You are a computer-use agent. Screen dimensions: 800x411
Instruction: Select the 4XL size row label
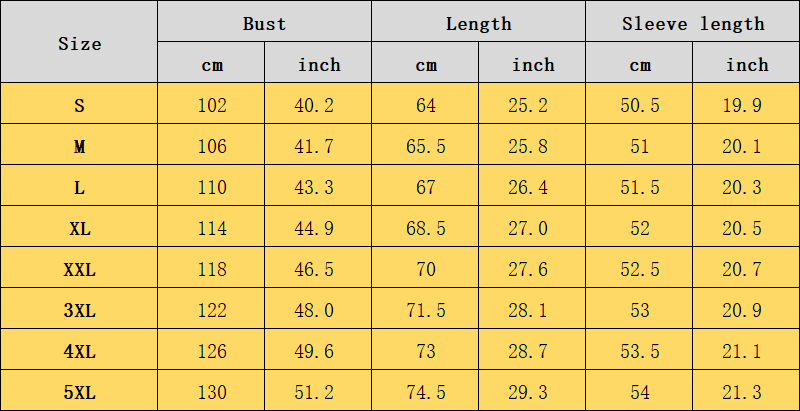[79, 350]
